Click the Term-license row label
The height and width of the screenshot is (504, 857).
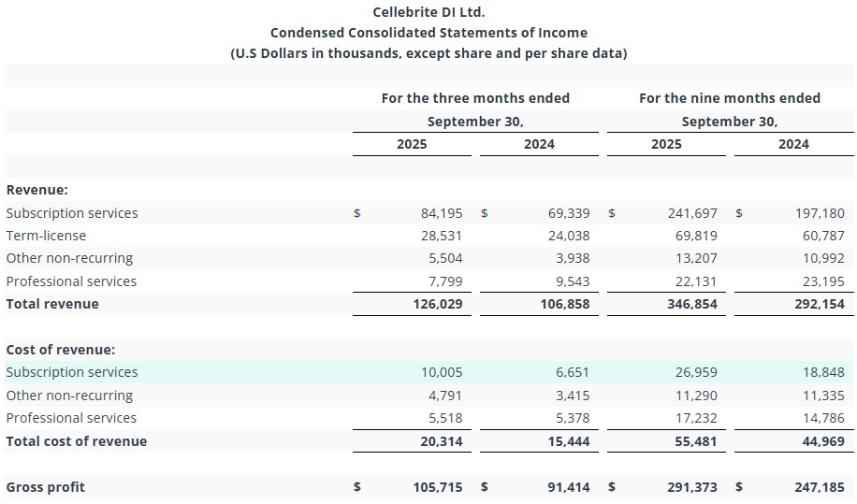click(46, 236)
